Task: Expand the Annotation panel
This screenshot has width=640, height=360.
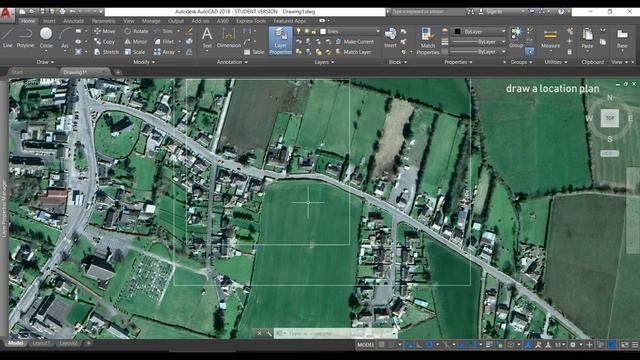Action: [232, 62]
